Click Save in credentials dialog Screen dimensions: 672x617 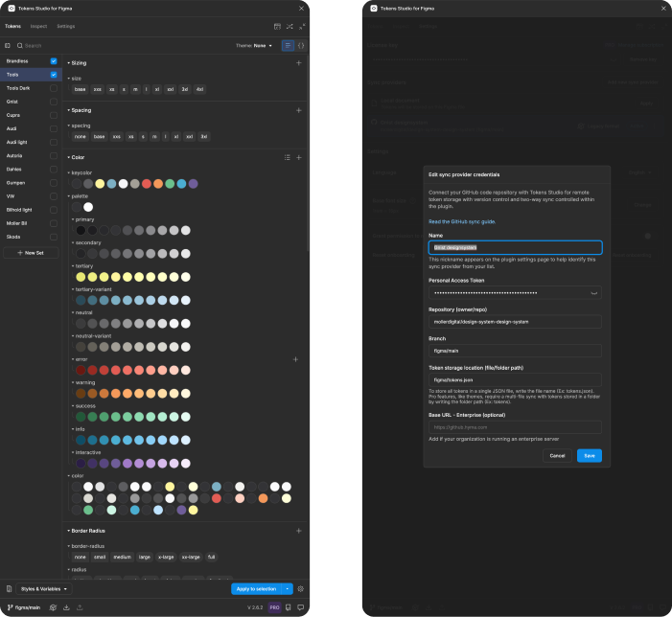pos(590,456)
